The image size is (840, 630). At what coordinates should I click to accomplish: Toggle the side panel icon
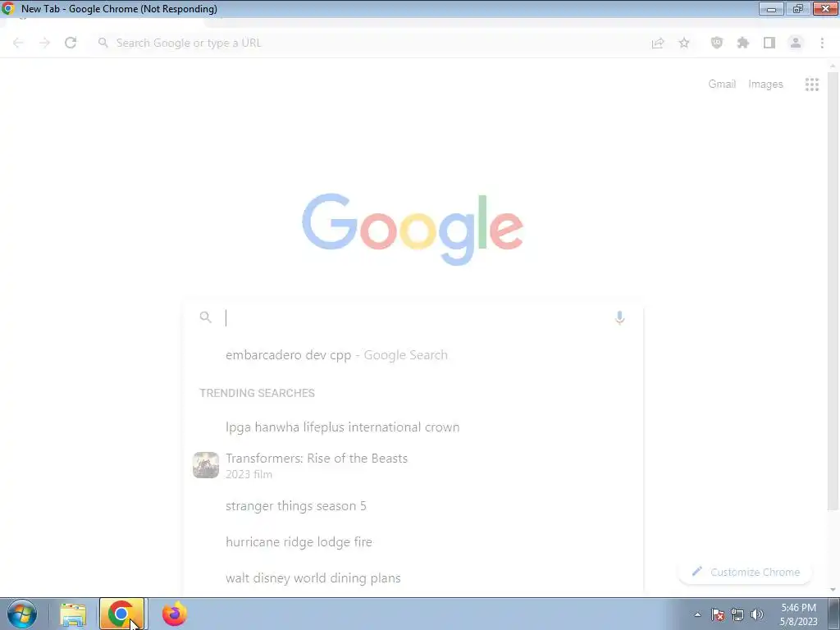[769, 43]
